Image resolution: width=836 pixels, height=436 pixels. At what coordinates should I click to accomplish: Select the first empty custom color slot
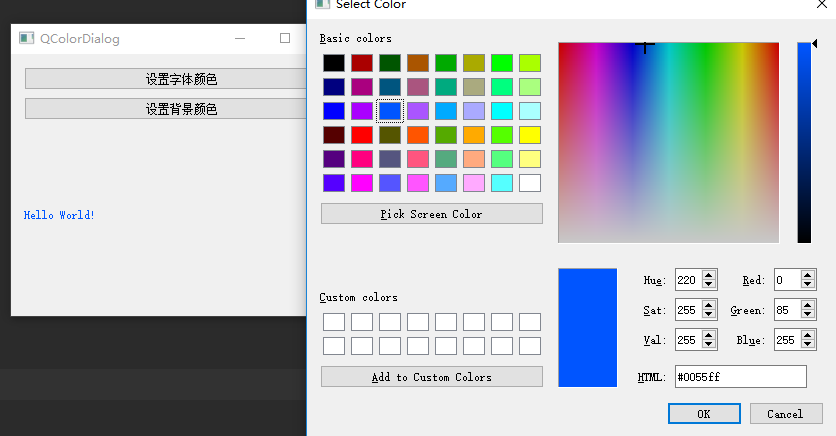point(334,322)
